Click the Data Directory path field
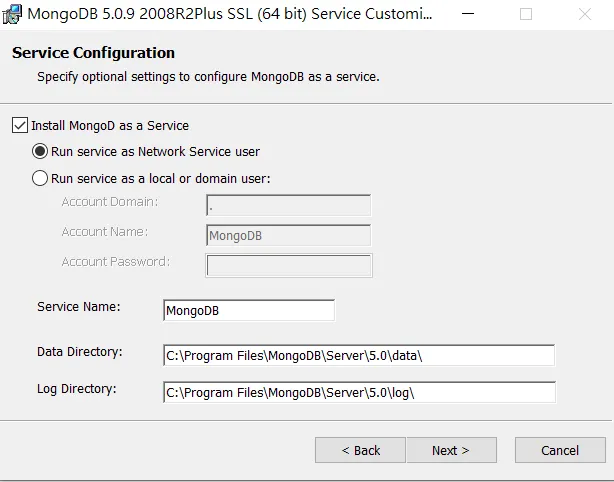This screenshot has width=614, height=482. point(358,356)
